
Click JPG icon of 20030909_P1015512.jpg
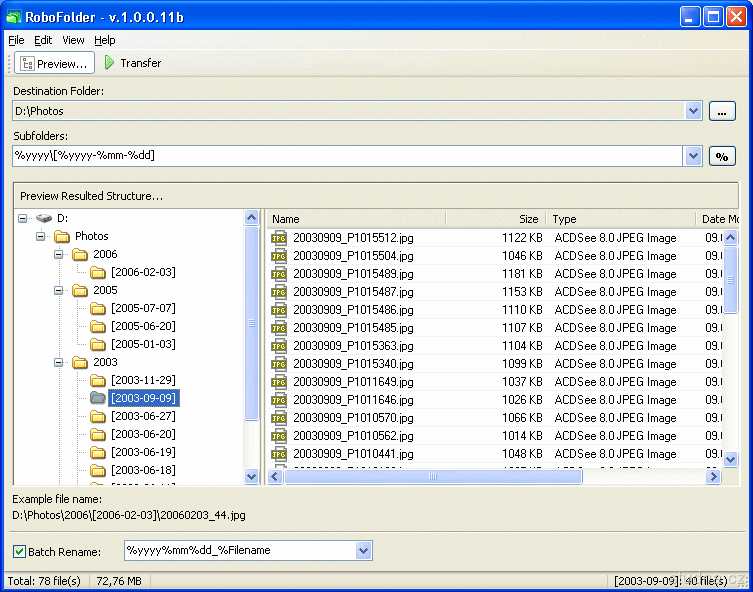pyautogui.click(x=279, y=238)
